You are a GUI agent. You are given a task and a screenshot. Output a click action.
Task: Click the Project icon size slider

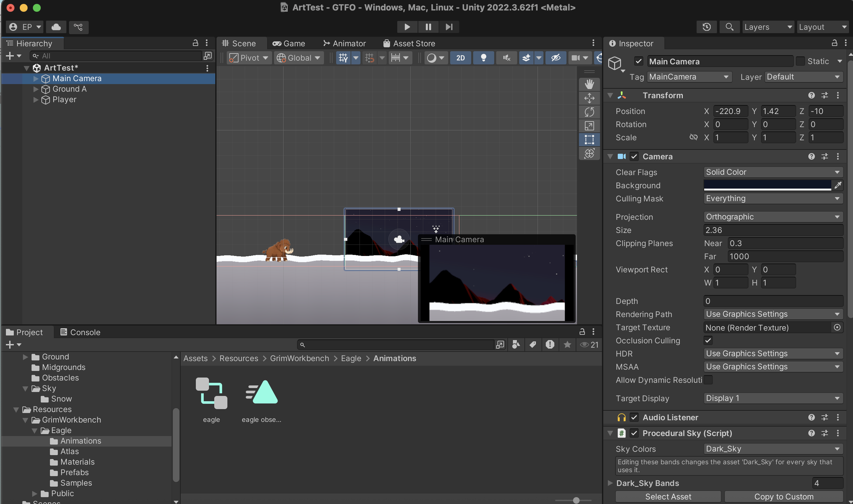573,500
